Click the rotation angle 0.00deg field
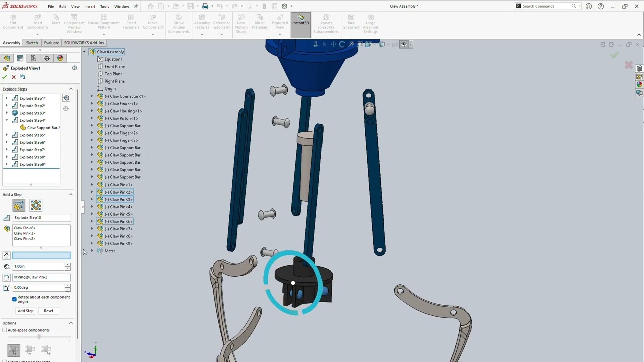This screenshot has height=362, width=644. point(39,287)
